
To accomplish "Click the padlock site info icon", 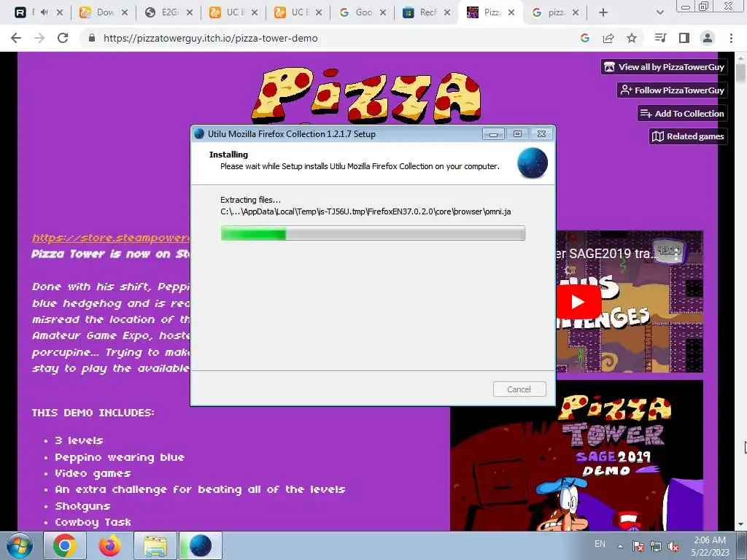I will point(92,38).
